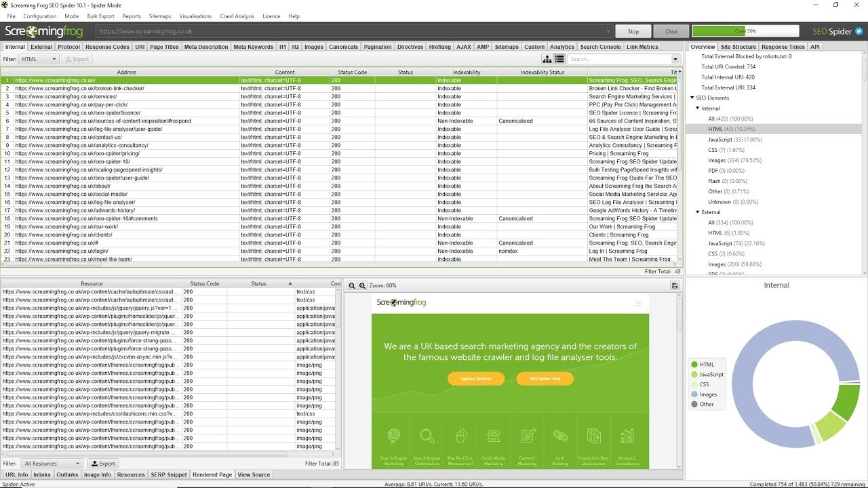Open the HTML filter dropdown
This screenshot has height=488, width=868.
pyautogui.click(x=37, y=58)
